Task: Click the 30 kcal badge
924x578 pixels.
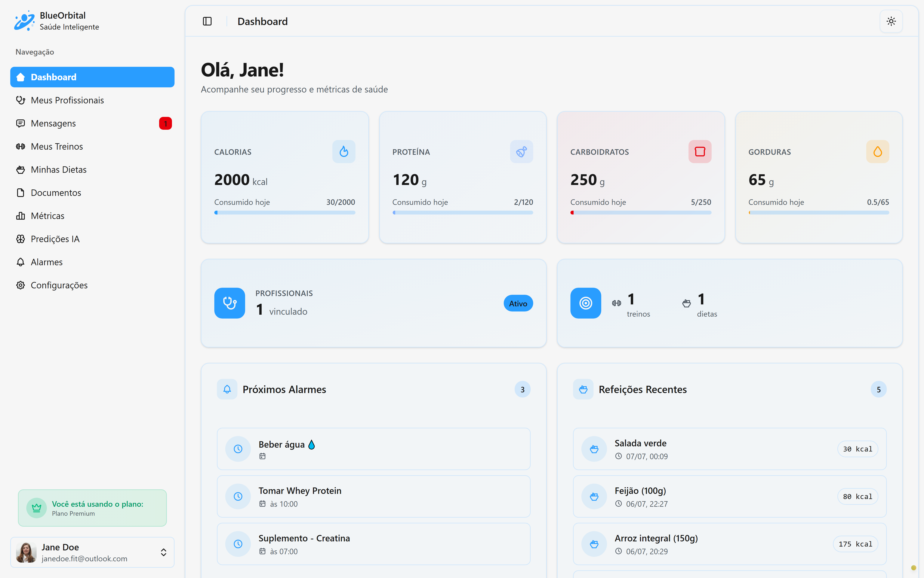Action: [x=857, y=449]
